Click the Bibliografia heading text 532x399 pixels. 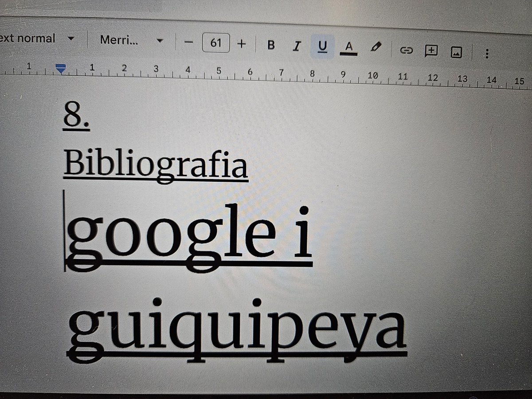click(155, 164)
